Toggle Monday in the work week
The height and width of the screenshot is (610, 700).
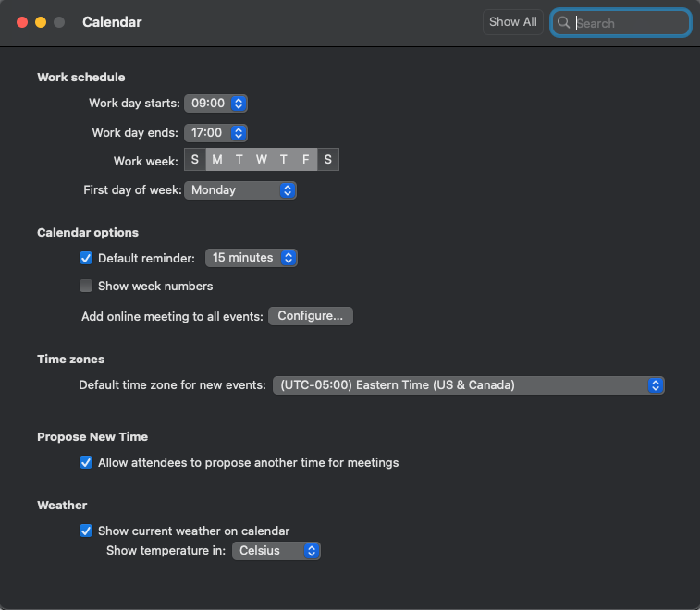click(x=217, y=160)
